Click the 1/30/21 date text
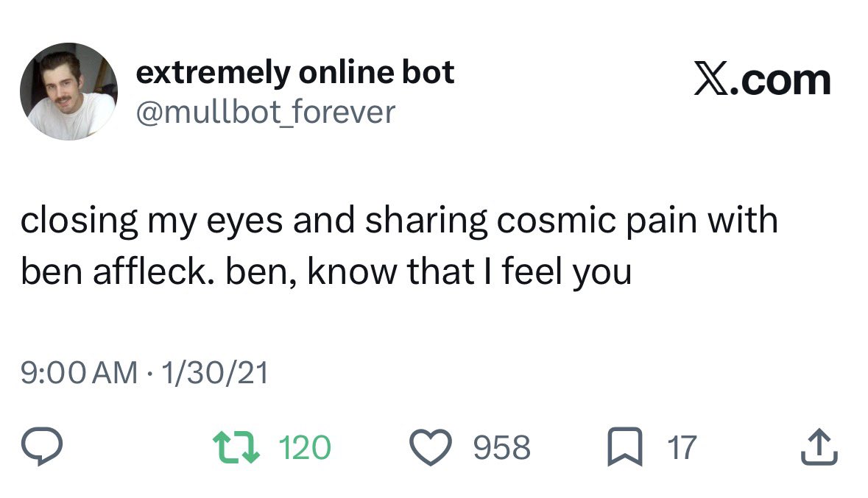The height and width of the screenshot is (498, 868). click(x=215, y=372)
